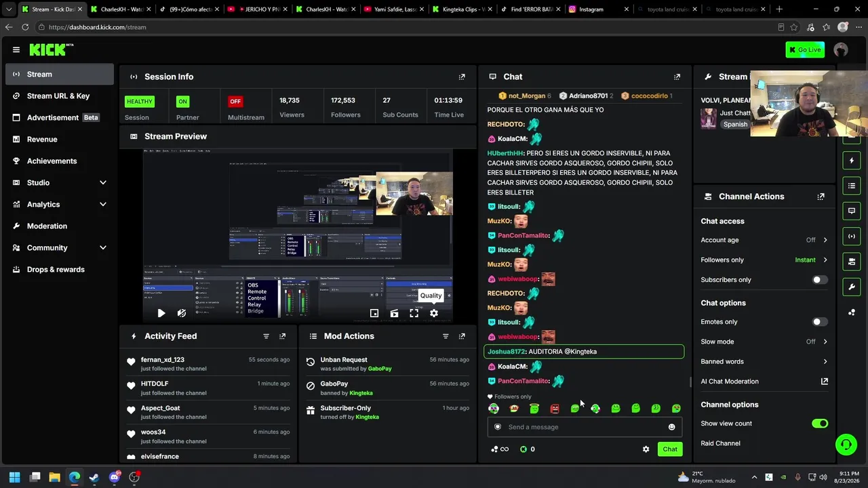Open Moderation in the sidebar
The image size is (868, 488).
[60, 226]
